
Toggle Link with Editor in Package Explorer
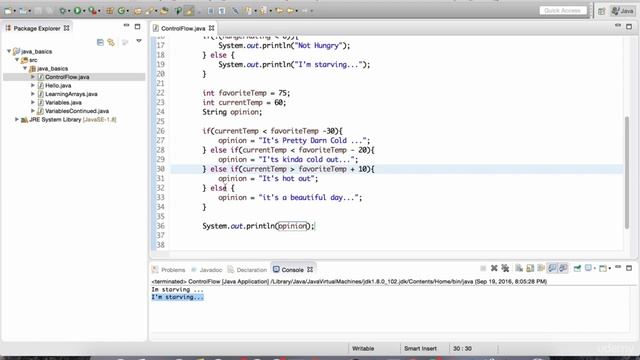tap(111, 42)
